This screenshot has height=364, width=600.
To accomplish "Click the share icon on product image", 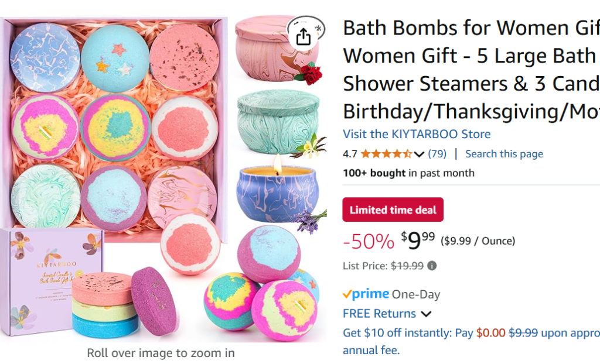I will [303, 36].
